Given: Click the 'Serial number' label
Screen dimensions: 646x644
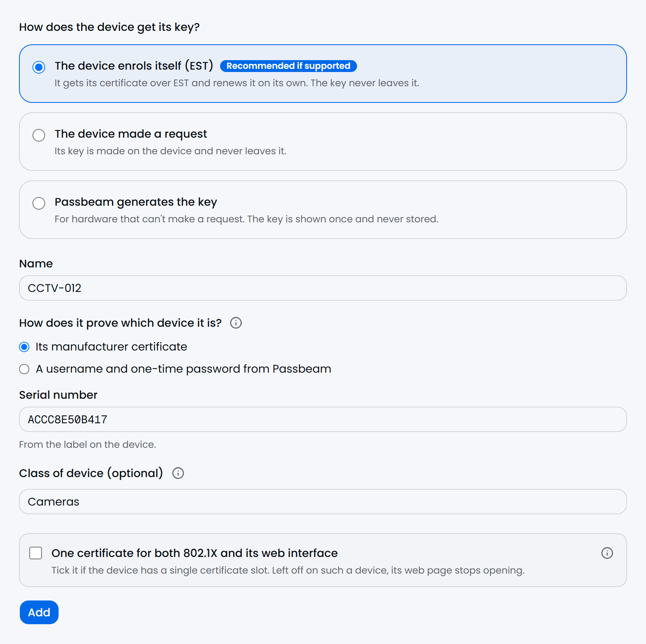Looking at the screenshot, I should point(58,395).
